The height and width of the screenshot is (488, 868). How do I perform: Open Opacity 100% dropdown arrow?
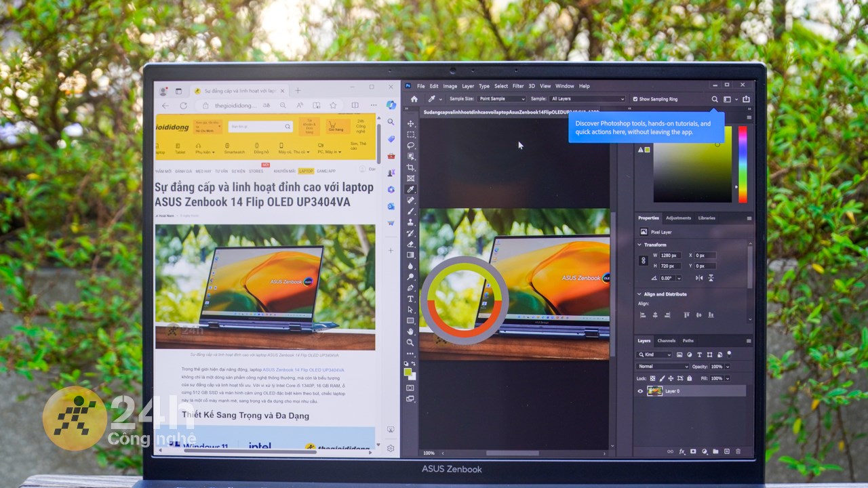click(728, 367)
